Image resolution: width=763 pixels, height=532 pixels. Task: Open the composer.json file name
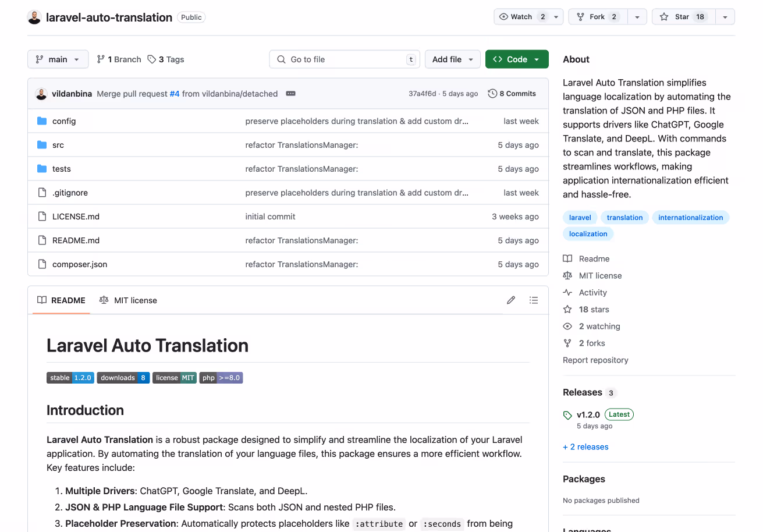pyautogui.click(x=80, y=264)
